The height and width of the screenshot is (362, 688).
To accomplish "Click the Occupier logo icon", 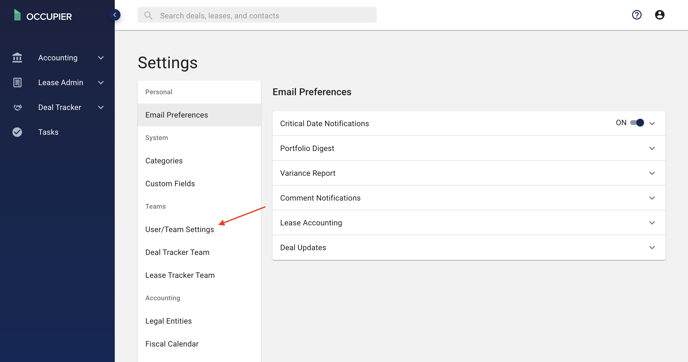I will tap(17, 15).
